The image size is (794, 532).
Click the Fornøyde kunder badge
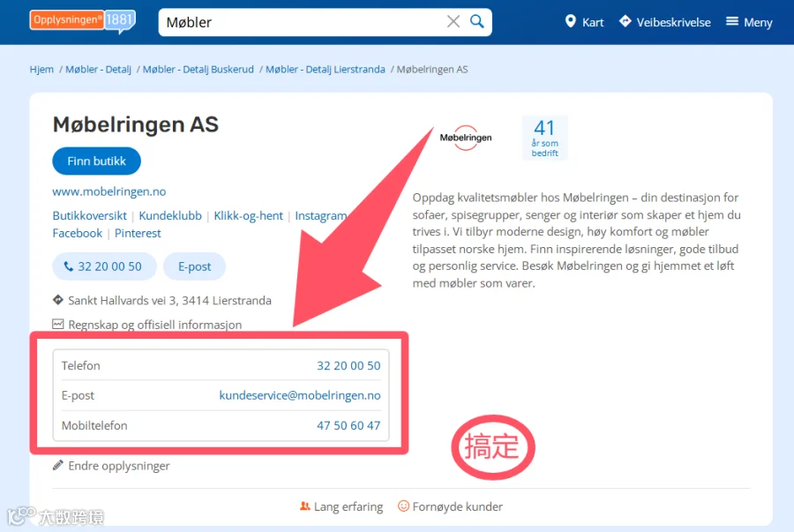pos(451,506)
